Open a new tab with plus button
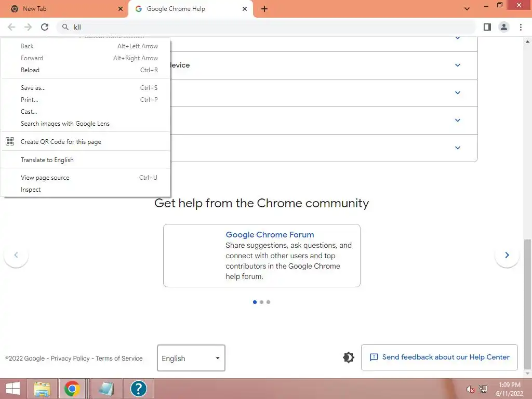Screen dimensions: 532x399 264,9
